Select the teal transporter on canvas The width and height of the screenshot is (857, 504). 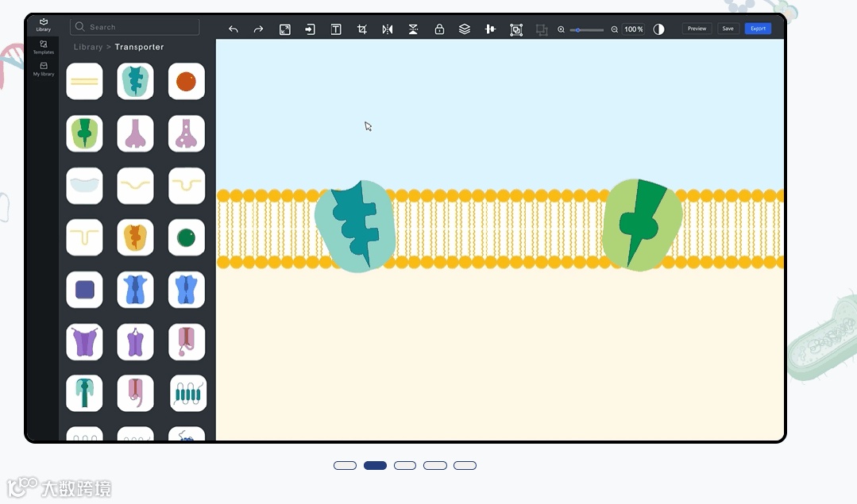coord(355,226)
